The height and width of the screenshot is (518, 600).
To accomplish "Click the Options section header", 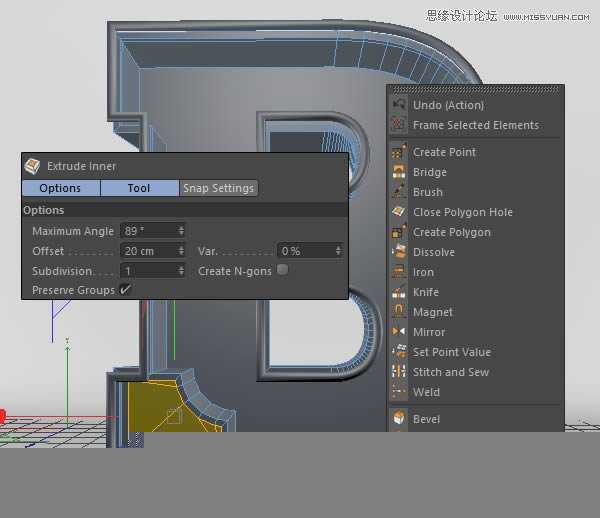I will (185, 210).
